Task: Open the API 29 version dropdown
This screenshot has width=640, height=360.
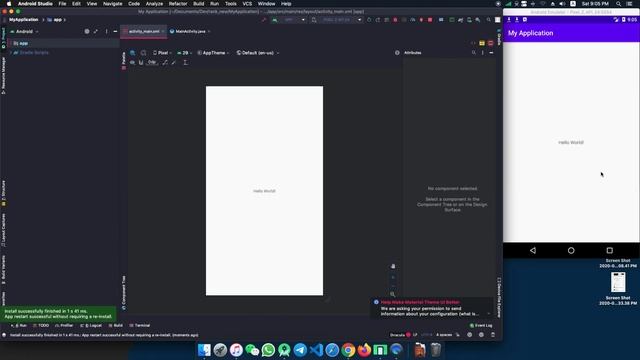Action: point(184,53)
